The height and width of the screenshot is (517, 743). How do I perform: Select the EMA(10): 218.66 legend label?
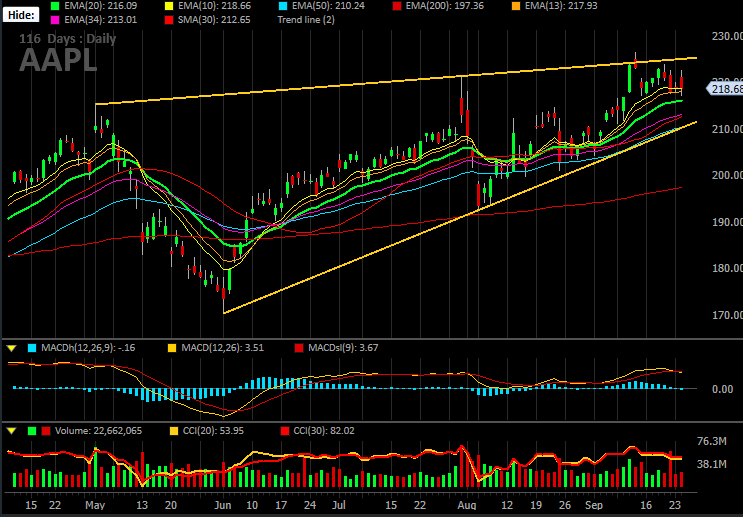tap(215, 6)
